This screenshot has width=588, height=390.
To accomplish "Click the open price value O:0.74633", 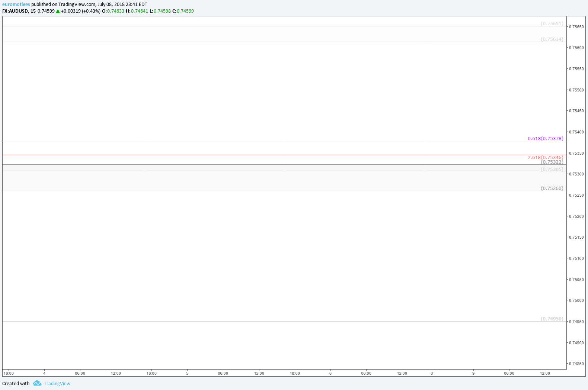I will click(113, 11).
